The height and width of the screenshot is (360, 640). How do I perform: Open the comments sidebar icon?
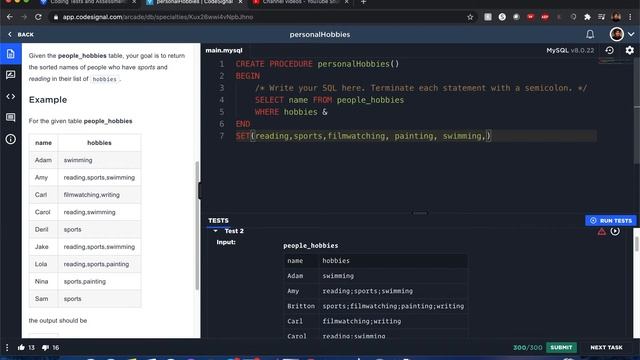pos(11,118)
